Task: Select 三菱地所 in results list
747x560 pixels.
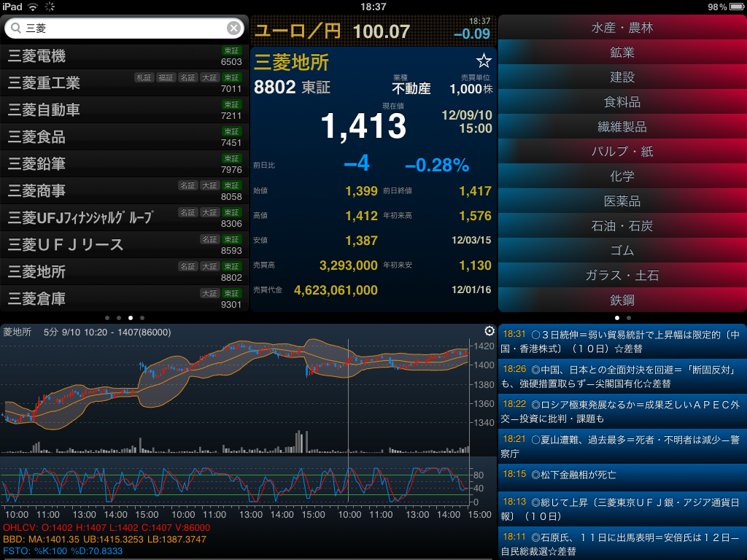Action: pos(124,272)
